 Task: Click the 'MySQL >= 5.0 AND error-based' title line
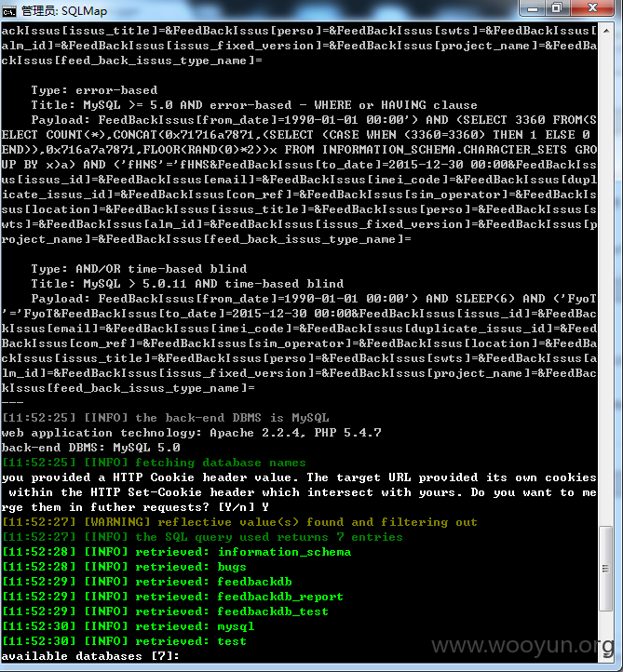click(x=254, y=105)
